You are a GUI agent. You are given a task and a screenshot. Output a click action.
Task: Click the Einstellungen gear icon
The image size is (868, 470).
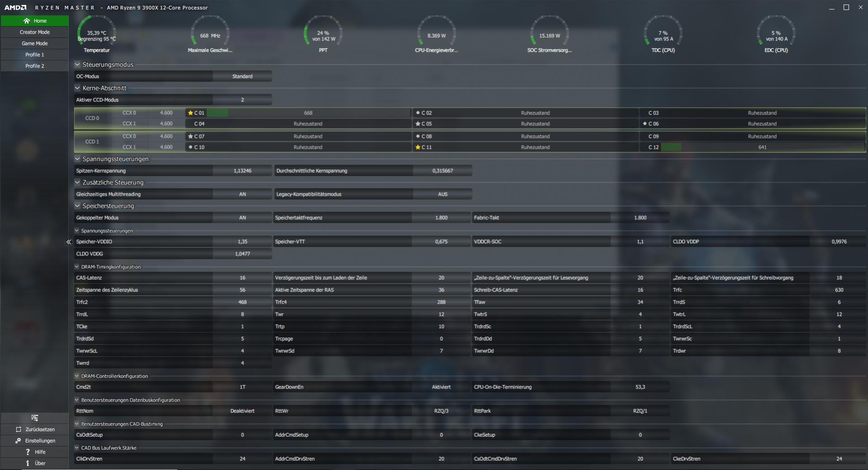(19, 441)
